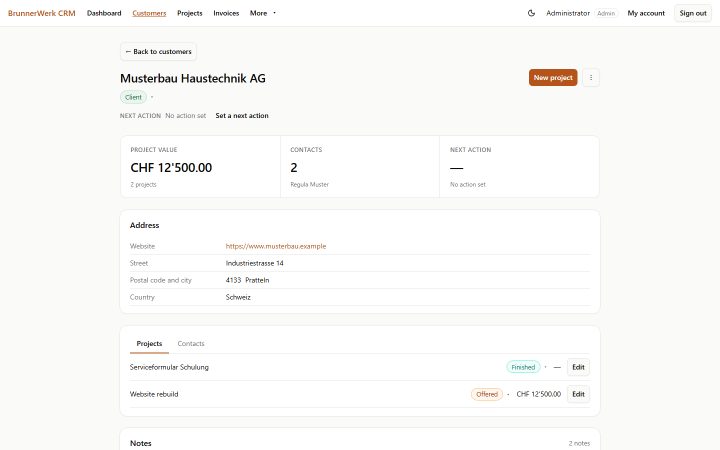The image size is (720, 450).
Task: Open the Invoices nav item
Action: pos(226,13)
